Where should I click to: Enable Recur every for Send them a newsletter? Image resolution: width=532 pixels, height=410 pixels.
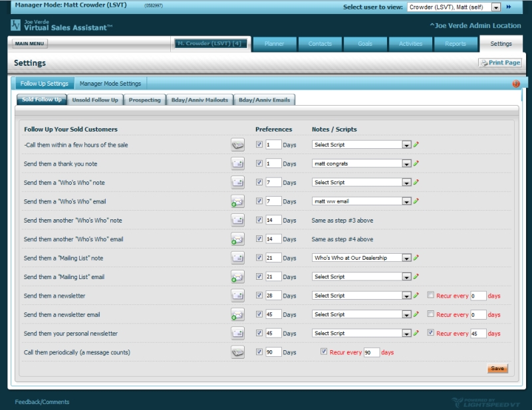[431, 296]
